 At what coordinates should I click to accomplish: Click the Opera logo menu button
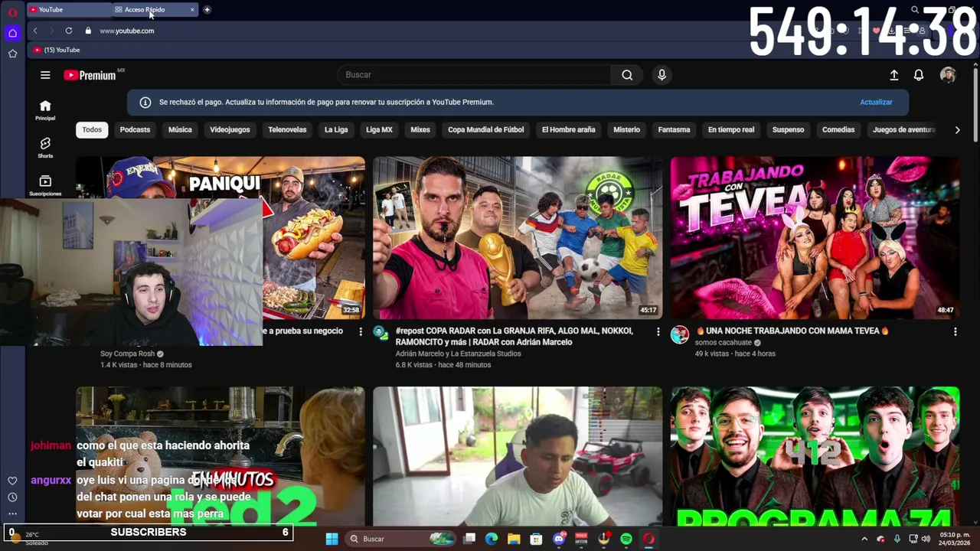pyautogui.click(x=12, y=12)
